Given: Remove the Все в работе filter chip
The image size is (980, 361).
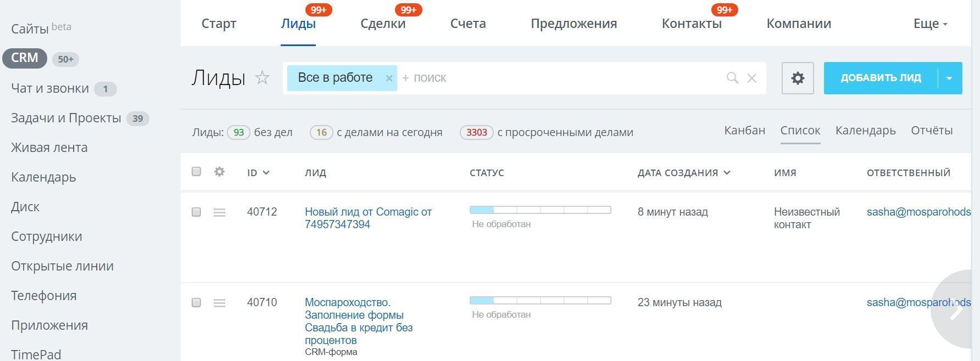Looking at the screenshot, I should (x=389, y=78).
